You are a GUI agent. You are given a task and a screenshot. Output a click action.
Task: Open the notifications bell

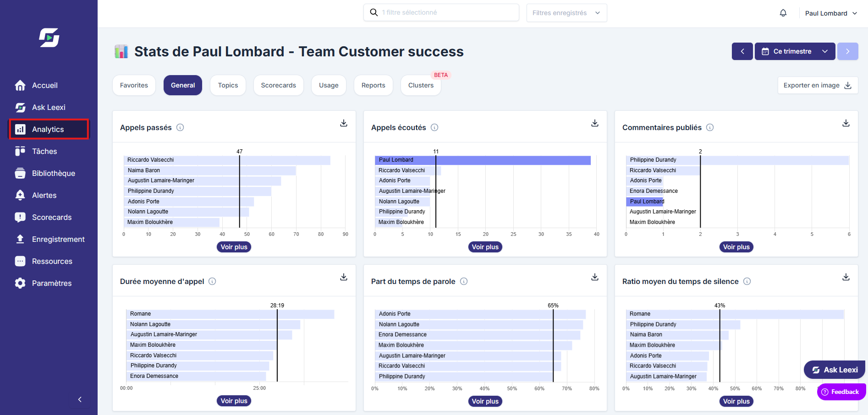(783, 13)
